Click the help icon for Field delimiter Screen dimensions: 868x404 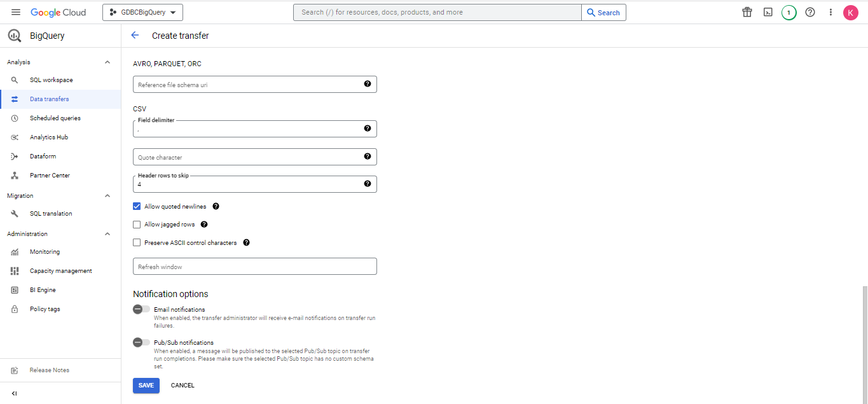367,129
